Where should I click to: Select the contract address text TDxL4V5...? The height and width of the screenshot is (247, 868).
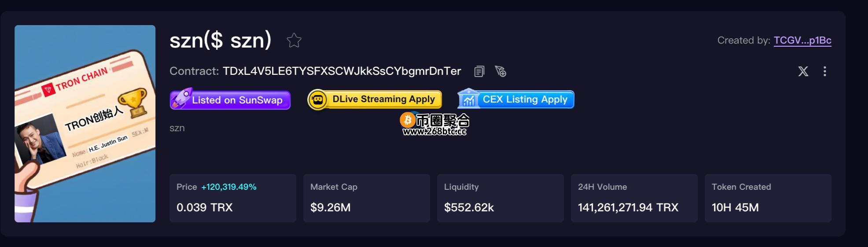[x=342, y=71]
